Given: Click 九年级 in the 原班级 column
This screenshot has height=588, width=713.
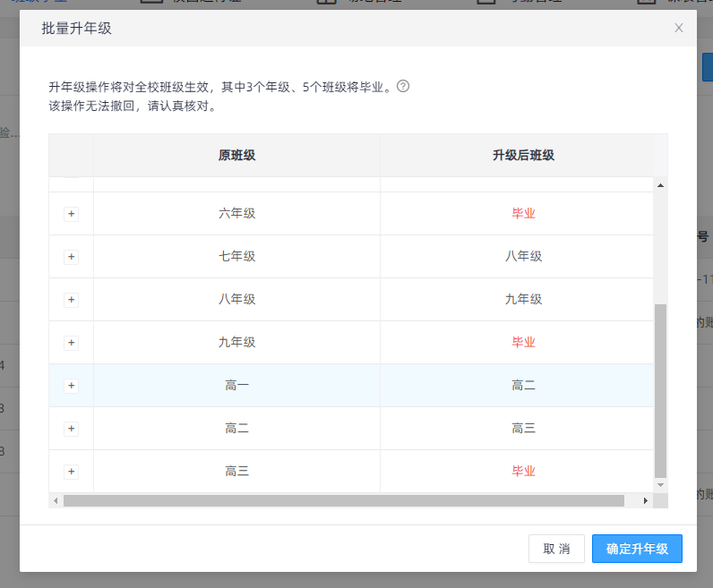Looking at the screenshot, I should click(236, 342).
